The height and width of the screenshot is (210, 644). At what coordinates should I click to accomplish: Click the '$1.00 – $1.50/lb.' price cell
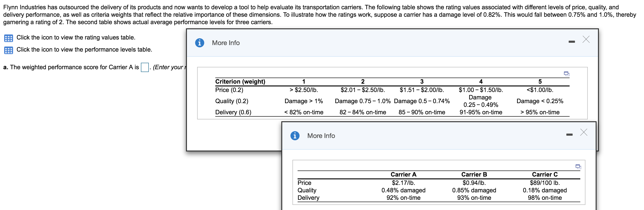click(x=481, y=90)
